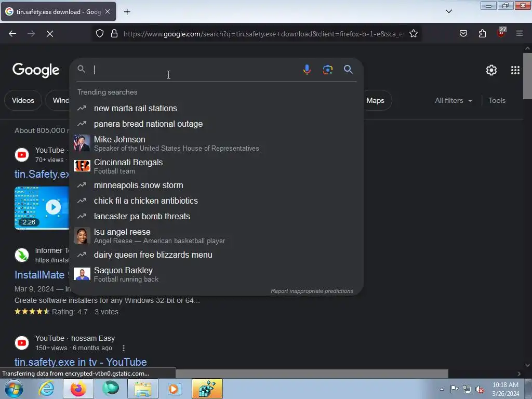532x399 pixels.
Task: Focus the Google search text field
Action: click(x=195, y=70)
